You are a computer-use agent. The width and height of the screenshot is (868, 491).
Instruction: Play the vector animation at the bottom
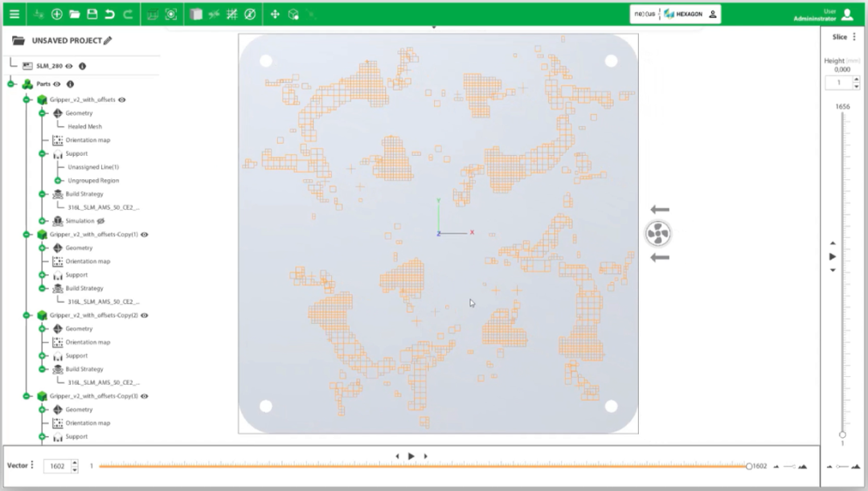(411, 456)
